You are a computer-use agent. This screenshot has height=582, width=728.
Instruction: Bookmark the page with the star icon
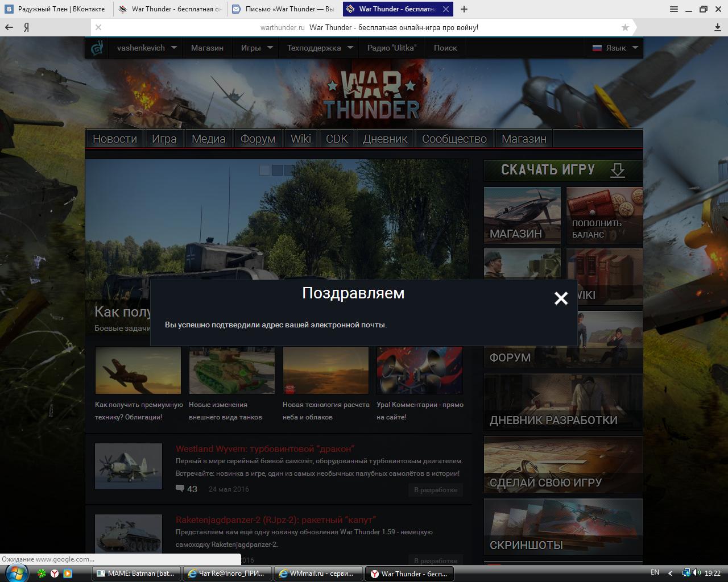626,27
